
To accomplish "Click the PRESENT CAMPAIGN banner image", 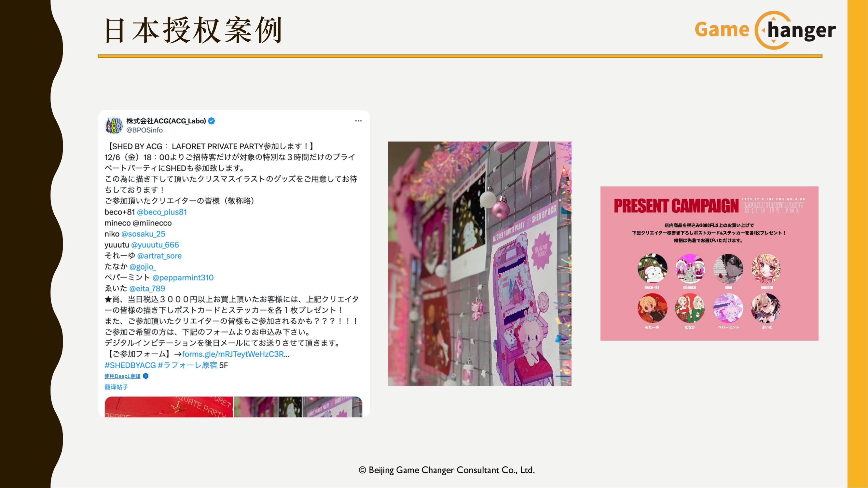I will pos(709,264).
